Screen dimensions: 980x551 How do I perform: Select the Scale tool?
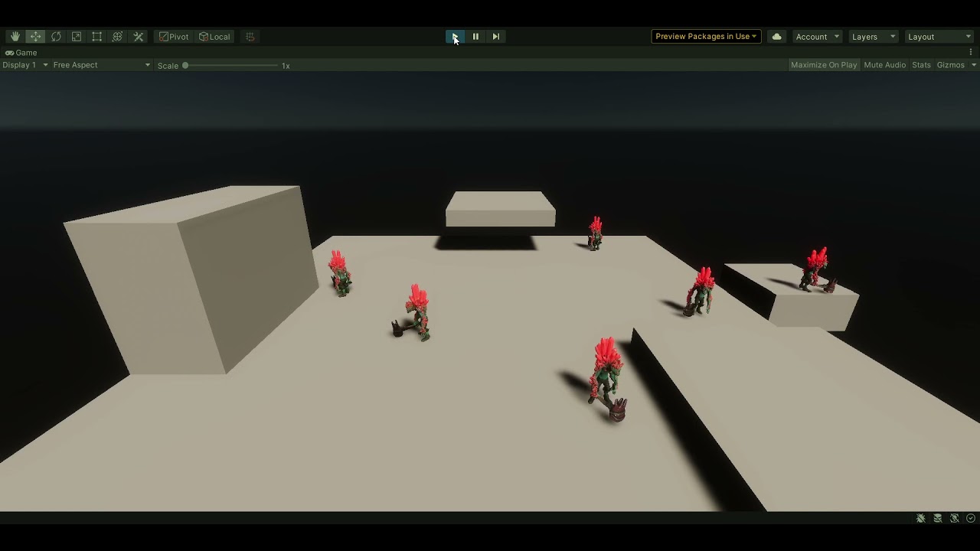point(77,37)
